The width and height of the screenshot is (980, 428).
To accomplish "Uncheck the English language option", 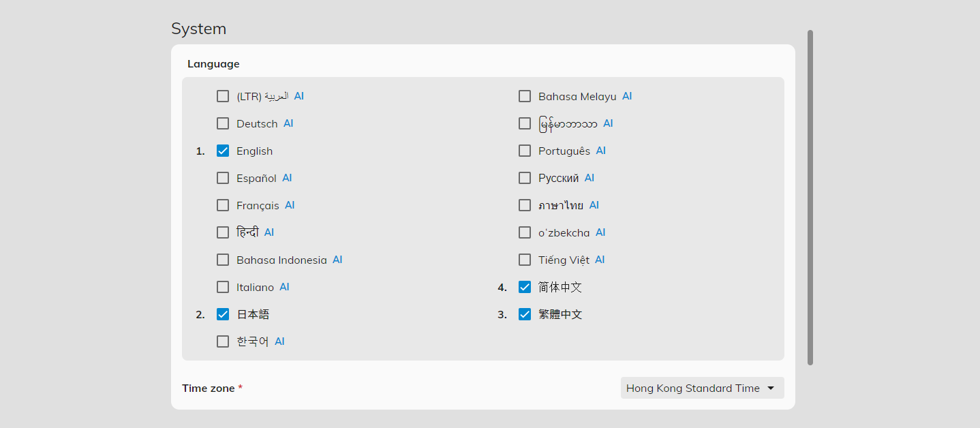I will click(223, 151).
